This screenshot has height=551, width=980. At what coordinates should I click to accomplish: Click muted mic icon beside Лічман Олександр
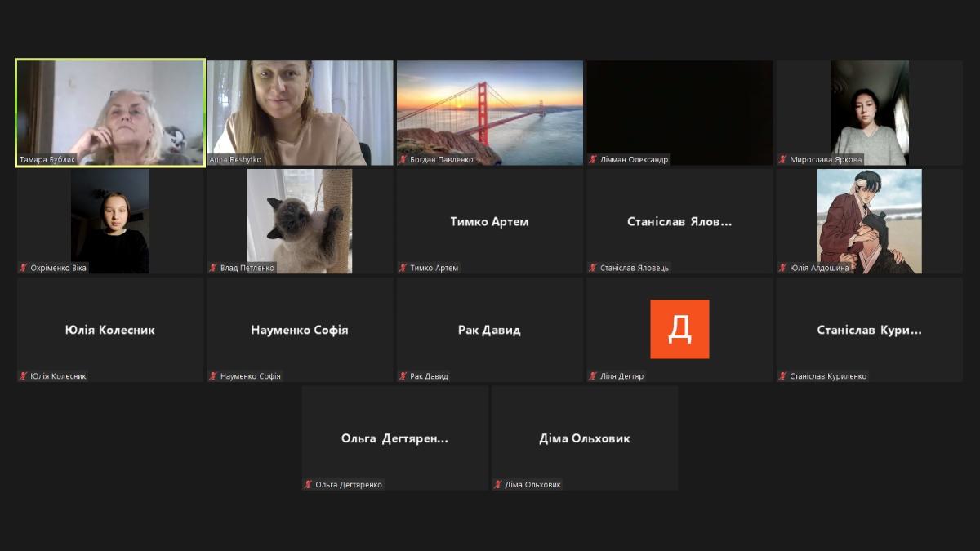(x=593, y=160)
